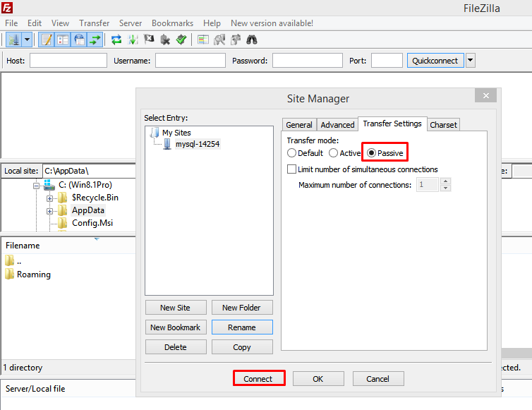Click the green checkmark reconnect icon

click(181, 40)
